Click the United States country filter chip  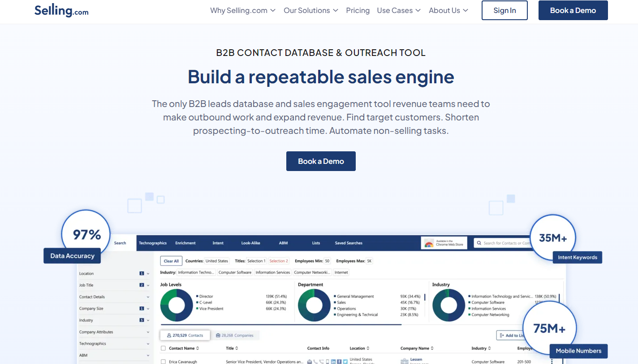(217, 261)
